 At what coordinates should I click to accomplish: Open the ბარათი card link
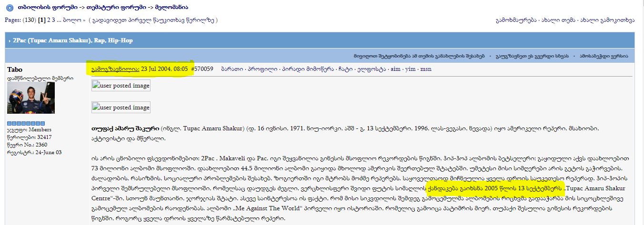click(231, 69)
